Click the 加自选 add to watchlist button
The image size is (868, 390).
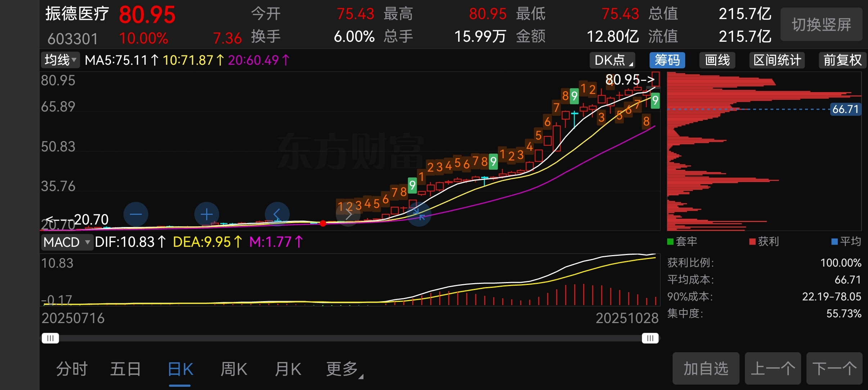tap(706, 368)
